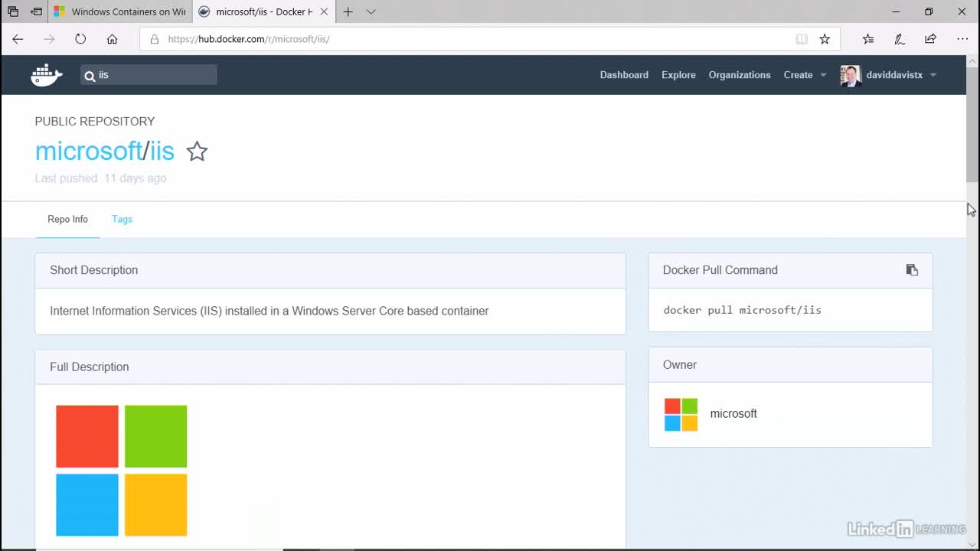Click the browser forward arrow
The height and width of the screenshot is (551, 980).
tap(49, 39)
